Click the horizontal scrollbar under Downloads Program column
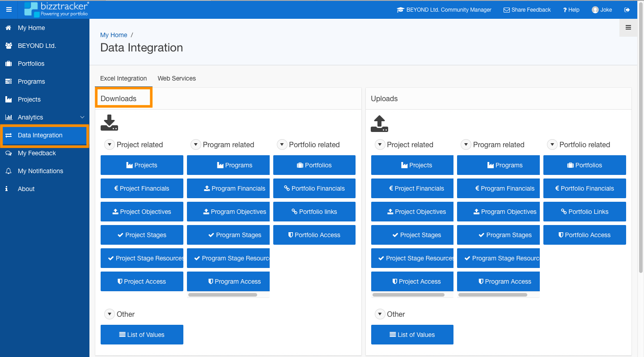 (223, 295)
